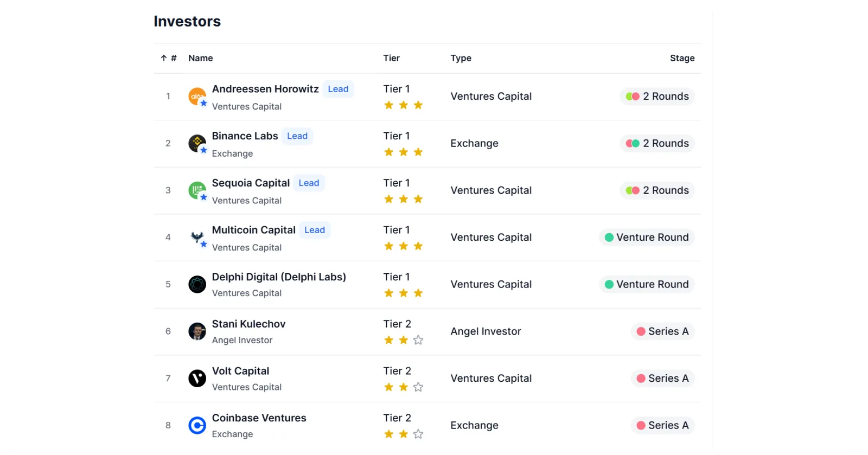Sort the table by Tier header

click(x=392, y=58)
